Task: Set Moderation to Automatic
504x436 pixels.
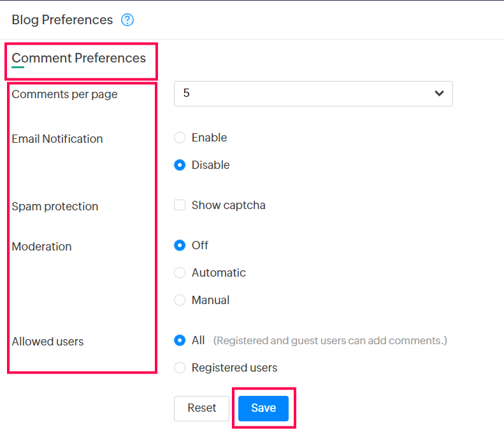Action: (180, 273)
